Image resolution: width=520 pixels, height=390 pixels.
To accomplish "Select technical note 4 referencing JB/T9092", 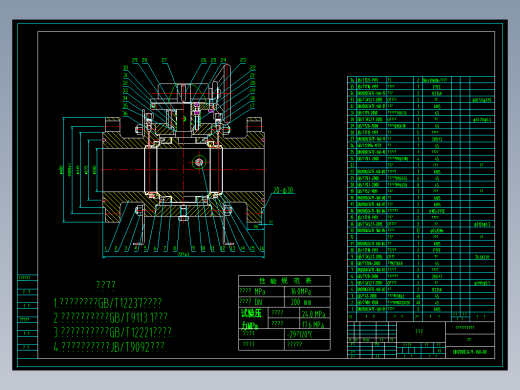I will coord(109,347).
